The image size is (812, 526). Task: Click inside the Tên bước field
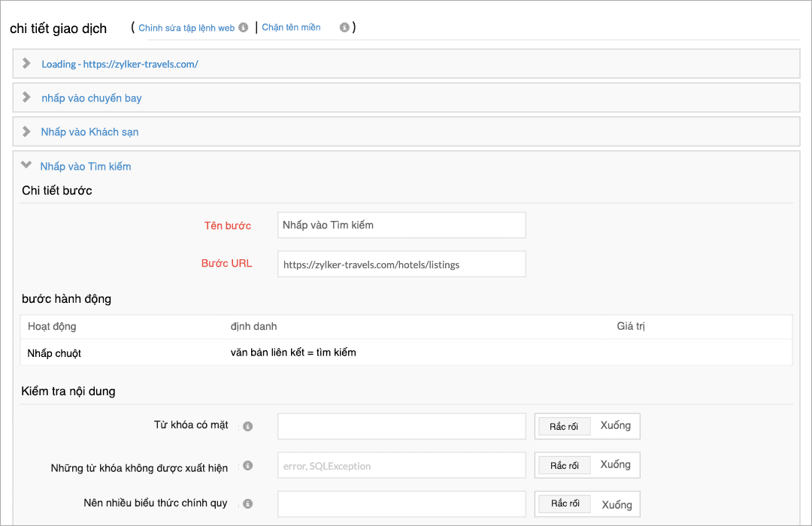point(401,225)
